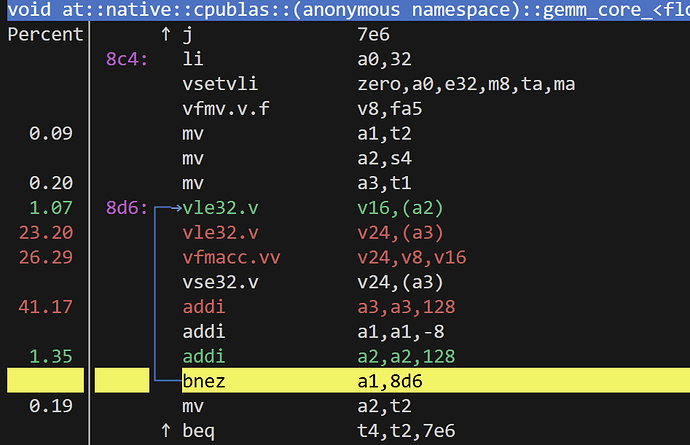This screenshot has height=445, width=690.
Task: Click the up arrow beside the j instruction
Action: 165,35
